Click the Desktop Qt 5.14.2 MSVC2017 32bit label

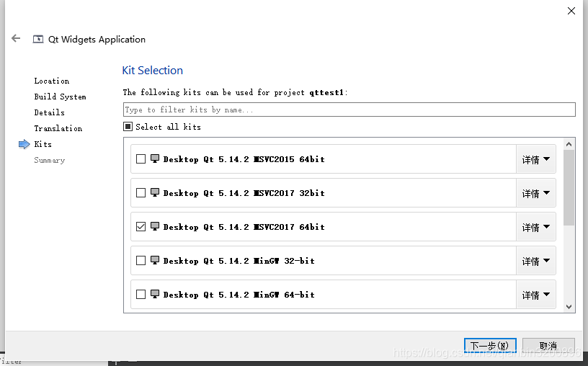[244, 193]
